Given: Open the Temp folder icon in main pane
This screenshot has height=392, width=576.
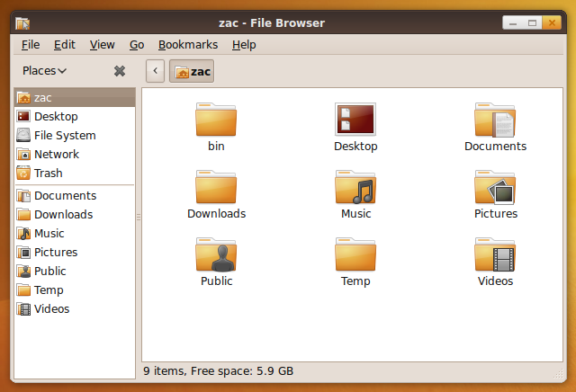Looking at the screenshot, I should pyautogui.click(x=355, y=254).
